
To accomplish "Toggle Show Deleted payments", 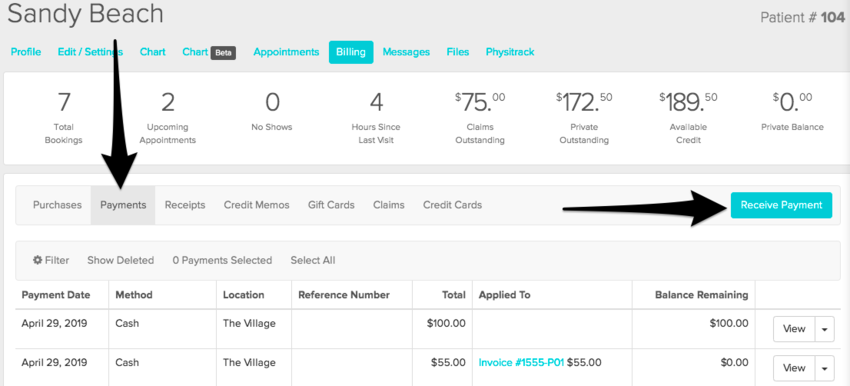I will click(x=120, y=260).
